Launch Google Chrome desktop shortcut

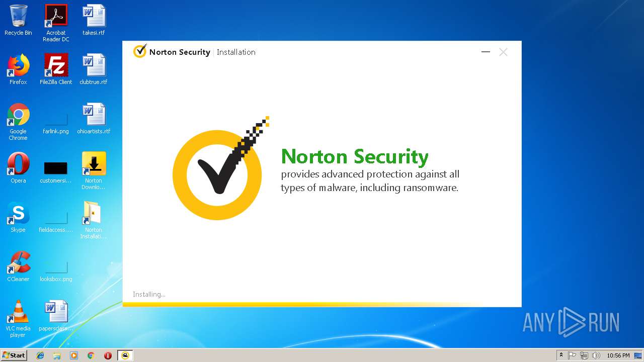tap(18, 122)
